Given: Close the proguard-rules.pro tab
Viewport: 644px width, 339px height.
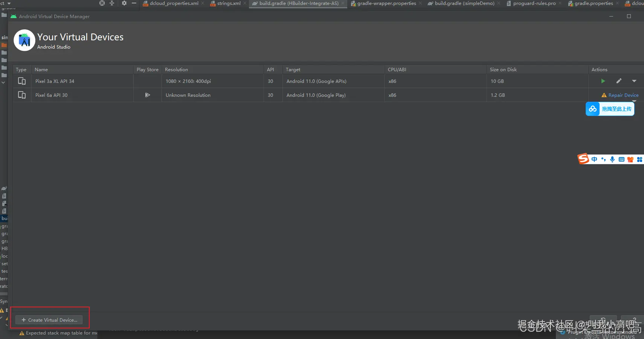Looking at the screenshot, I should (x=560, y=3).
